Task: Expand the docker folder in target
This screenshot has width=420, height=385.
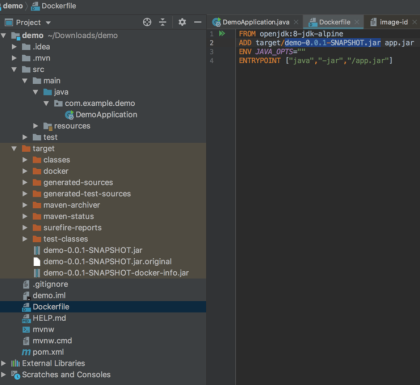Action: pyautogui.click(x=25, y=171)
